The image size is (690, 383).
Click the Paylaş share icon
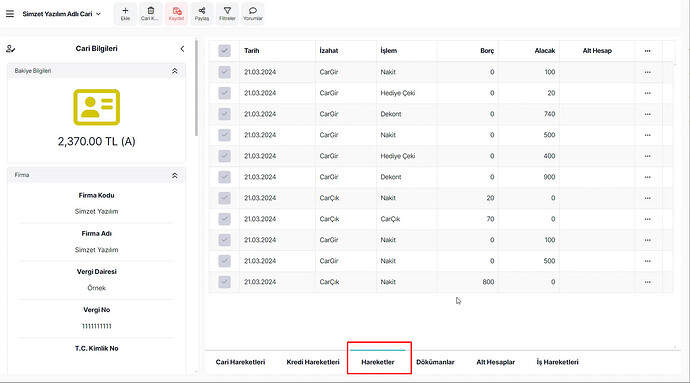pos(202,14)
